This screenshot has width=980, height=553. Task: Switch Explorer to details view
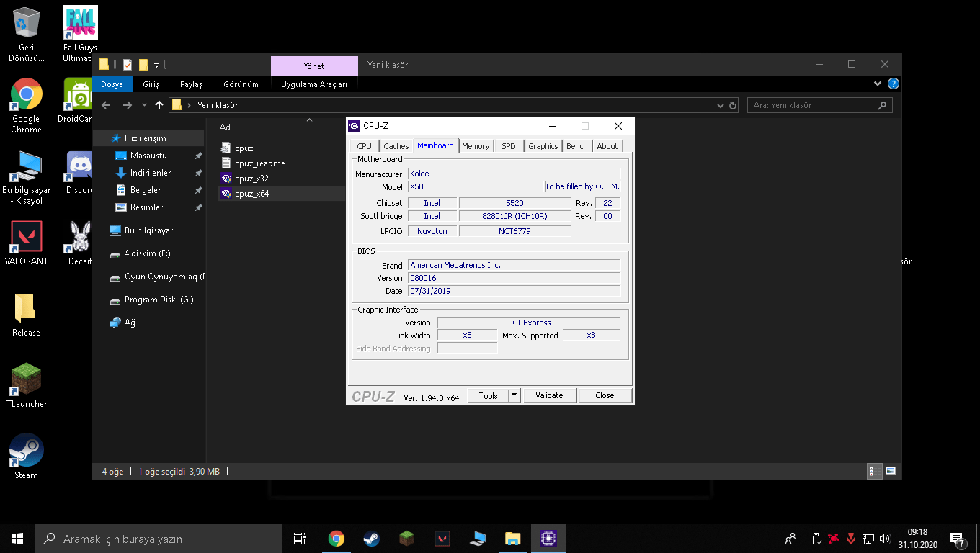[x=874, y=471]
